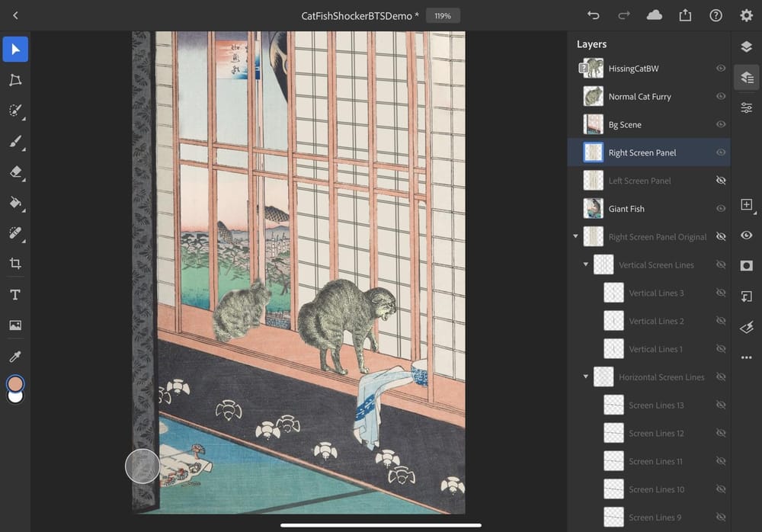Select the Place Photo tool
This screenshot has height=532, width=762.
(x=15, y=325)
